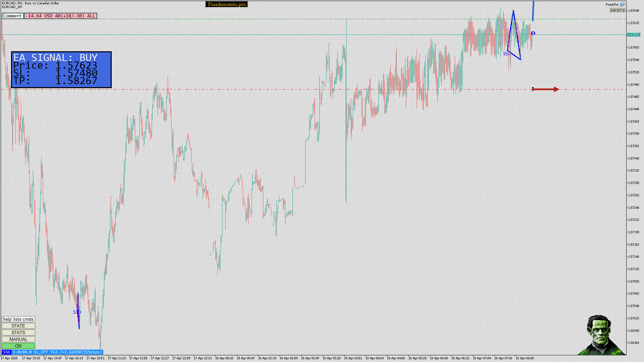Expand the pink USD profit status label

pyautogui.click(x=60, y=16)
